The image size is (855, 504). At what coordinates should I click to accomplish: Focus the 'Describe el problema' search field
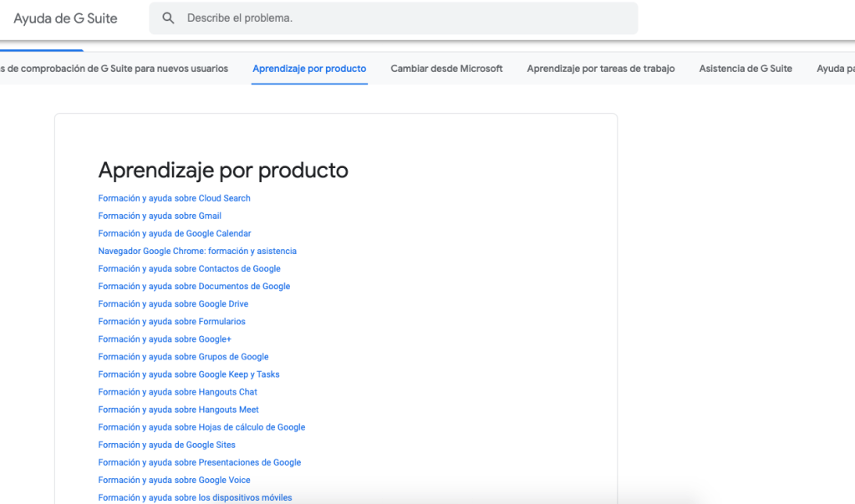pos(401,18)
